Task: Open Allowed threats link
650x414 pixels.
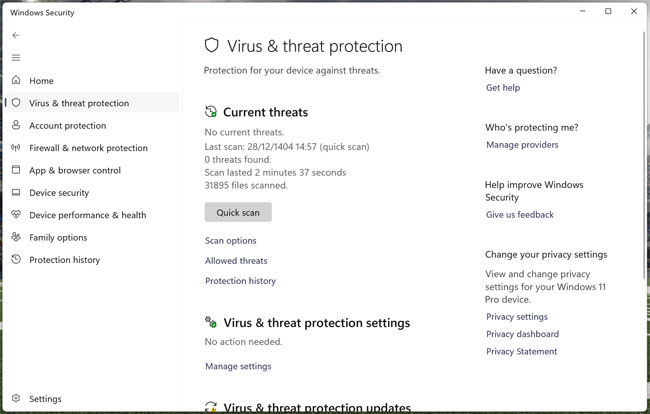Action: click(x=236, y=261)
